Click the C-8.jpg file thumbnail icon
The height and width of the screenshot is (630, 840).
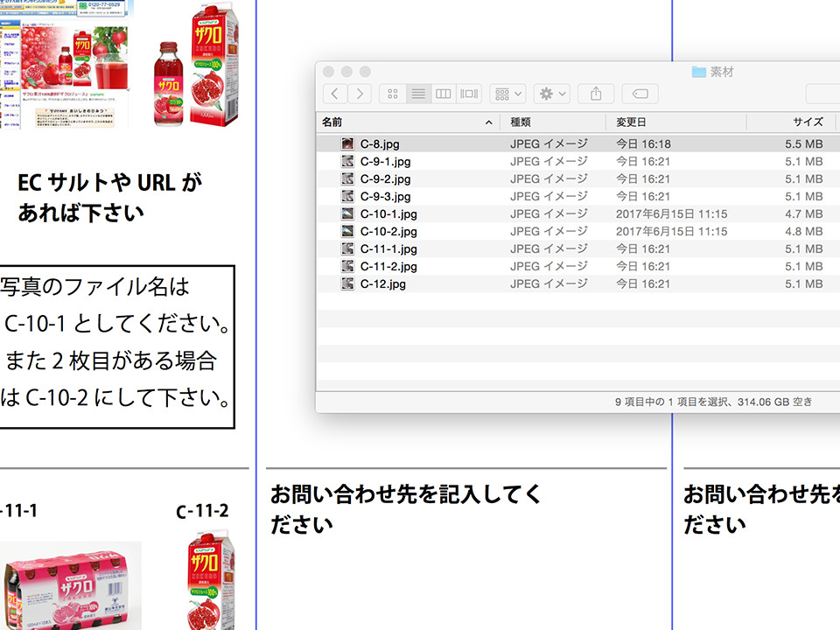347,143
